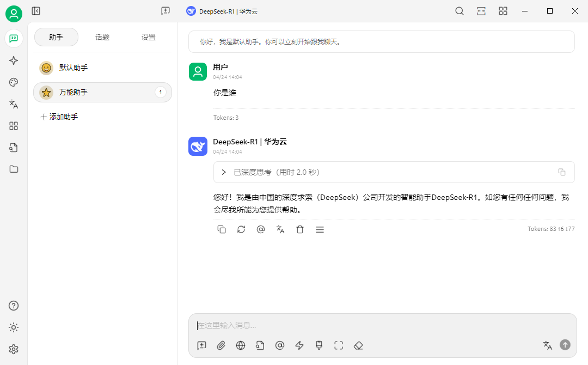The height and width of the screenshot is (365, 588).
Task: Expand the 已深度思考 thinking section
Action: 394,172
